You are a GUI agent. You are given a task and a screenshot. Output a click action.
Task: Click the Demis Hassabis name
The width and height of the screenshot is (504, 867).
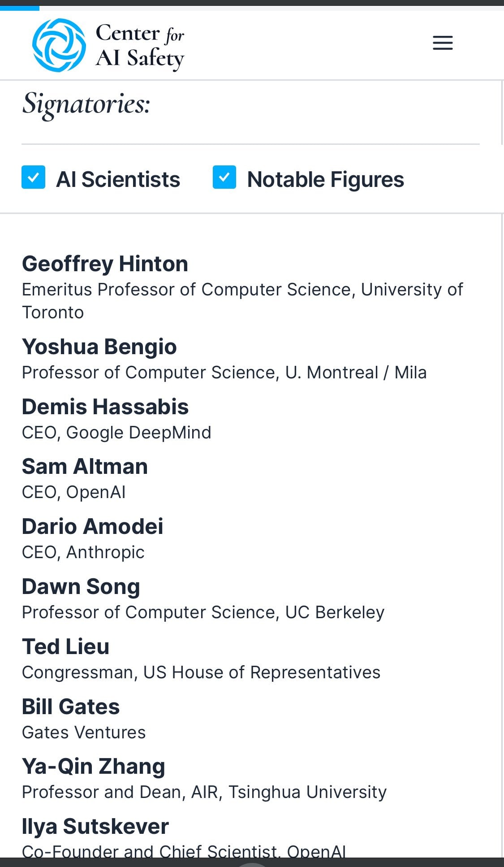pos(105,407)
